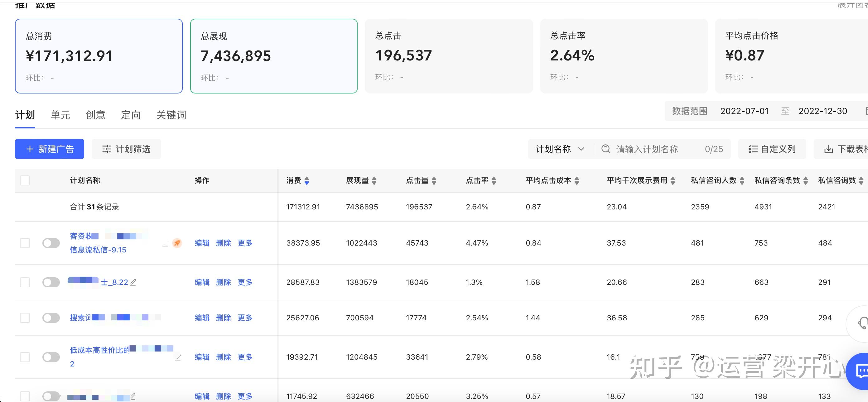Viewport: 868px width, 402px height.
Task: Sort by 消费 column arrow icon
Action: click(306, 181)
